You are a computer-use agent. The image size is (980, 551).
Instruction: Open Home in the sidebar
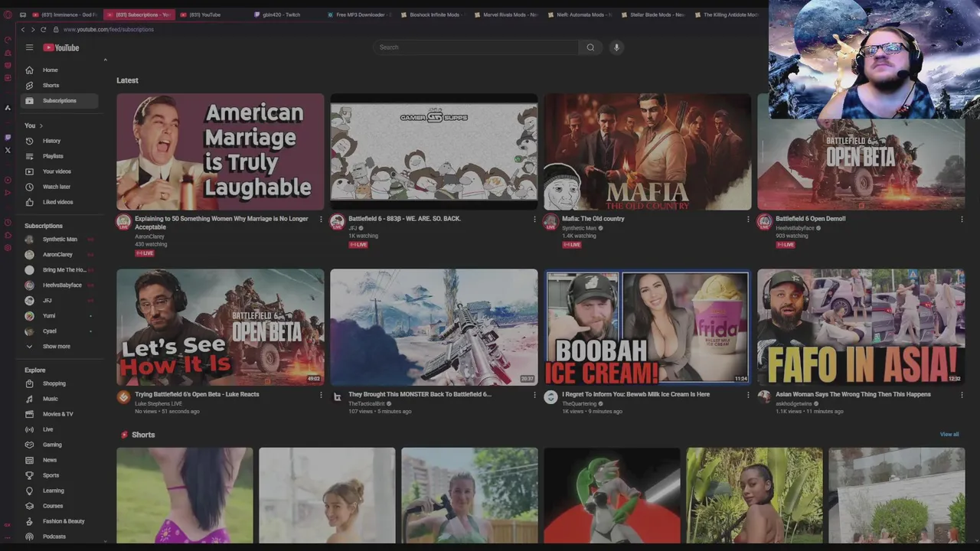pyautogui.click(x=60, y=70)
